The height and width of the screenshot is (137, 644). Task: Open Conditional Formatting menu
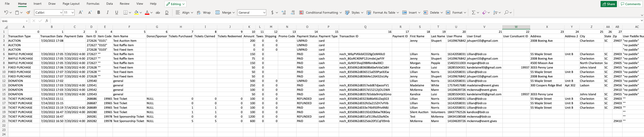[320, 12]
